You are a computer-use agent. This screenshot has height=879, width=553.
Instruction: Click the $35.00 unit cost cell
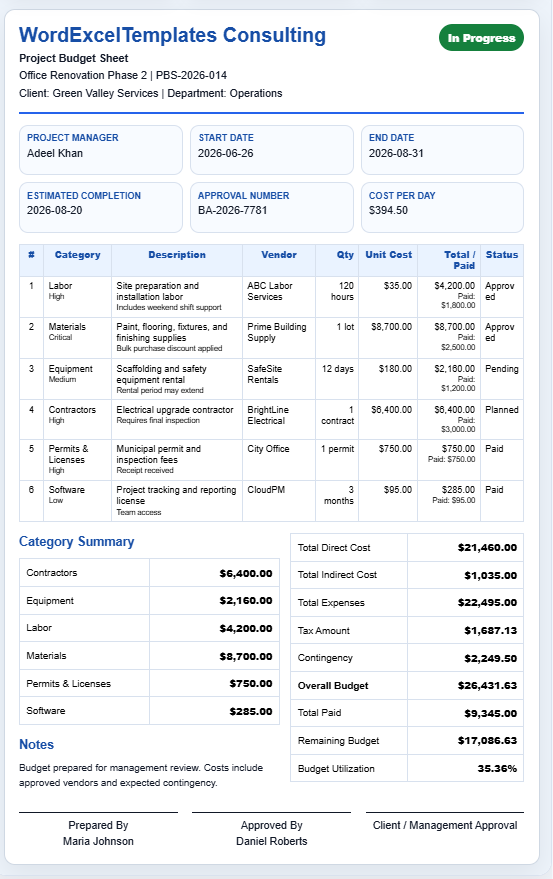click(x=388, y=297)
